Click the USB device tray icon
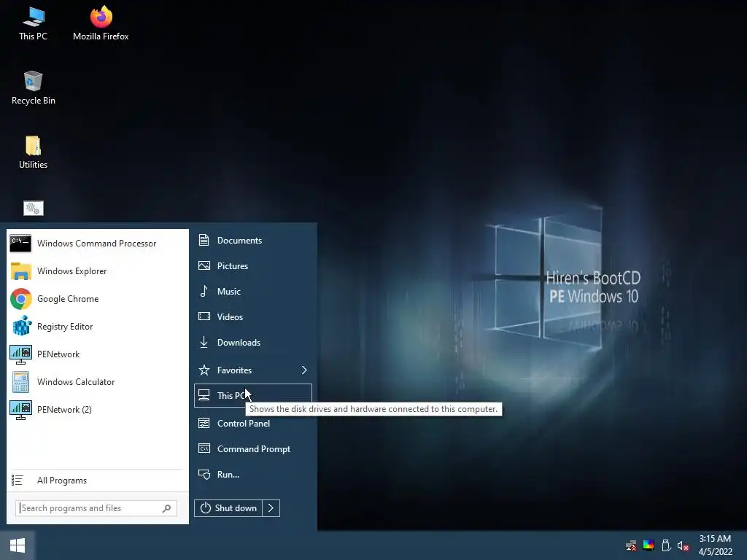747x560 pixels. tap(666, 545)
